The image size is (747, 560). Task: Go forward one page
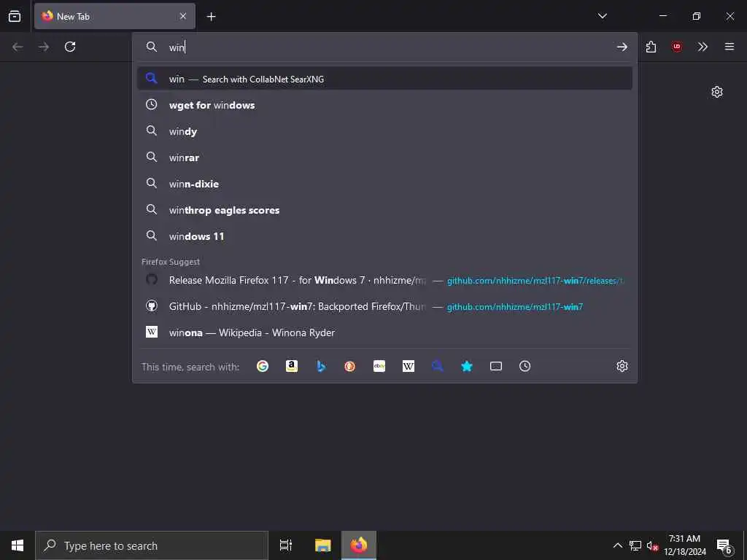pos(44,47)
